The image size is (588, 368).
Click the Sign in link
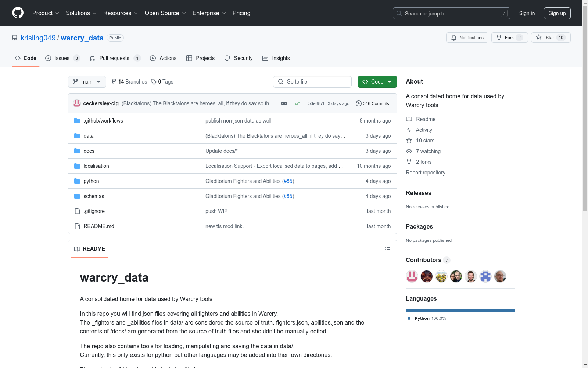(x=527, y=13)
